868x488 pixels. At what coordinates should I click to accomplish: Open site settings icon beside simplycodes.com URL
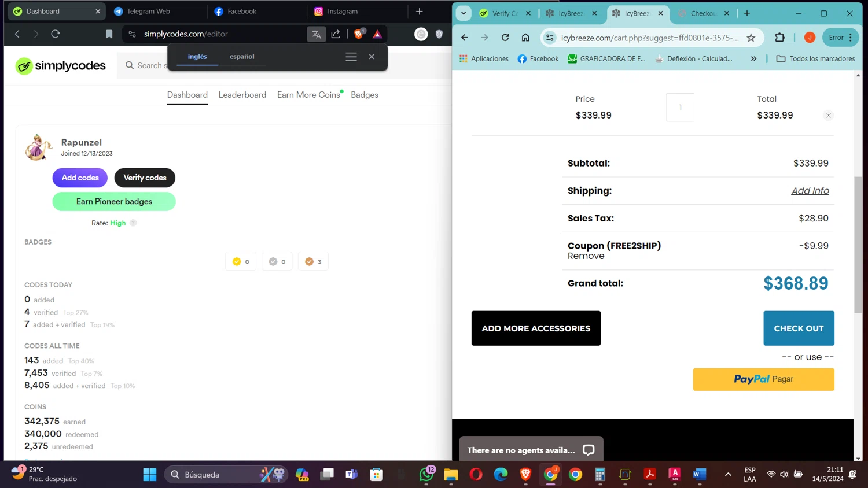(133, 34)
